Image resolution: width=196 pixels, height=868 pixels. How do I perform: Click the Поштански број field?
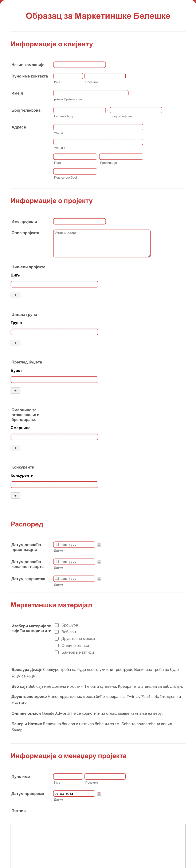pos(75,171)
